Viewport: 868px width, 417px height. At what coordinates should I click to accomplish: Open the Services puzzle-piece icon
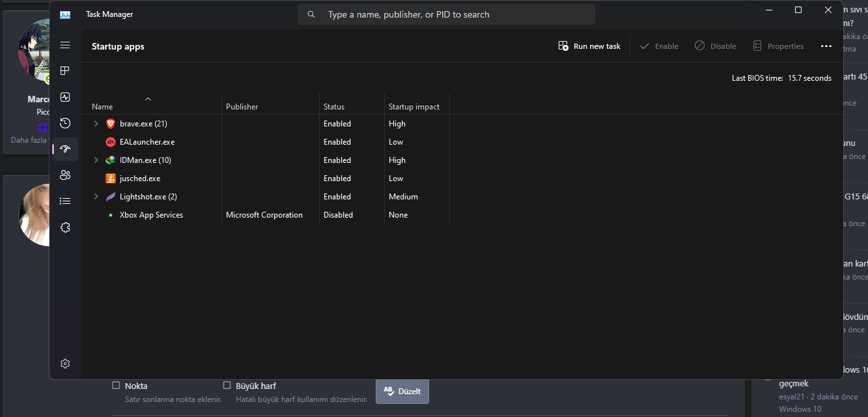coord(65,227)
